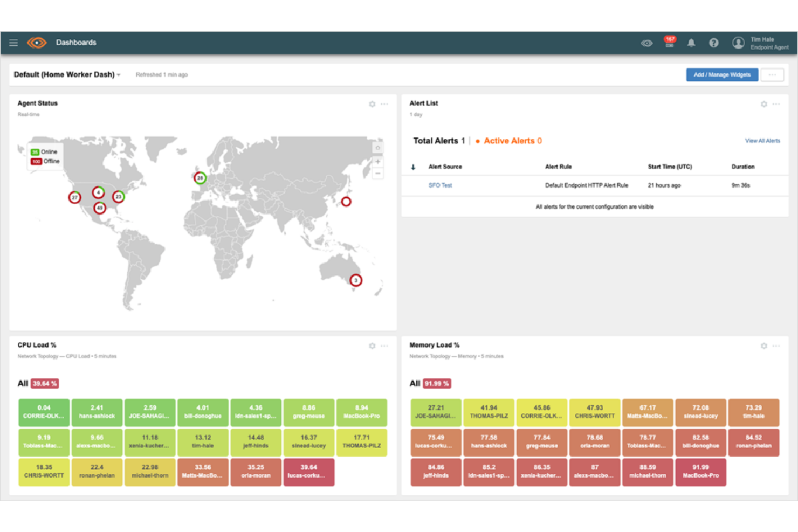Expand the Default (Home Worker Dash) dropdown
The width and height of the screenshot is (798, 532).
[67, 74]
